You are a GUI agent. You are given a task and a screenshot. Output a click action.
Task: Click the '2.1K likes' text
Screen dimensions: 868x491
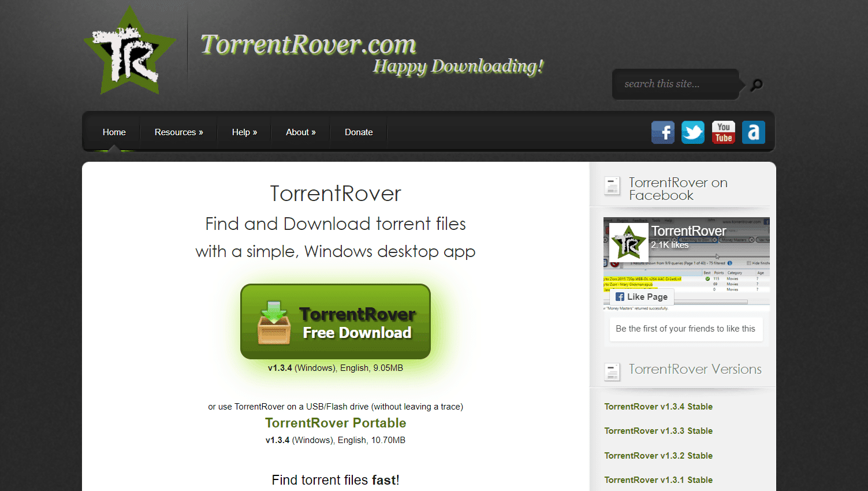click(670, 245)
